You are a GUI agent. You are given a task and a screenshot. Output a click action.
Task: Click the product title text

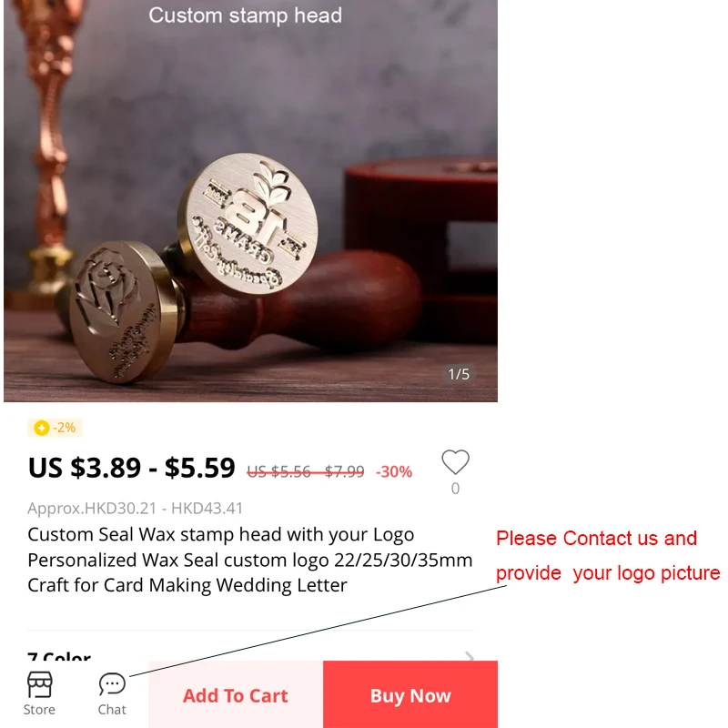tap(249, 560)
